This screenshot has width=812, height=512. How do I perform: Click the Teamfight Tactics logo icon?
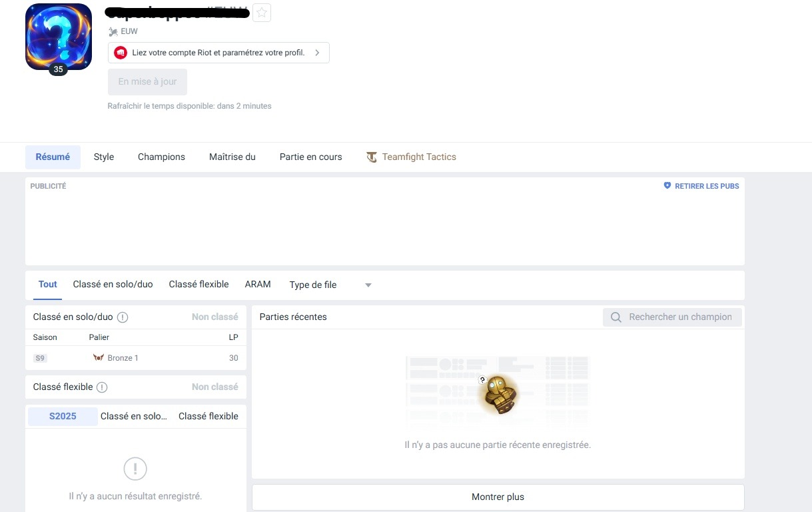(372, 157)
